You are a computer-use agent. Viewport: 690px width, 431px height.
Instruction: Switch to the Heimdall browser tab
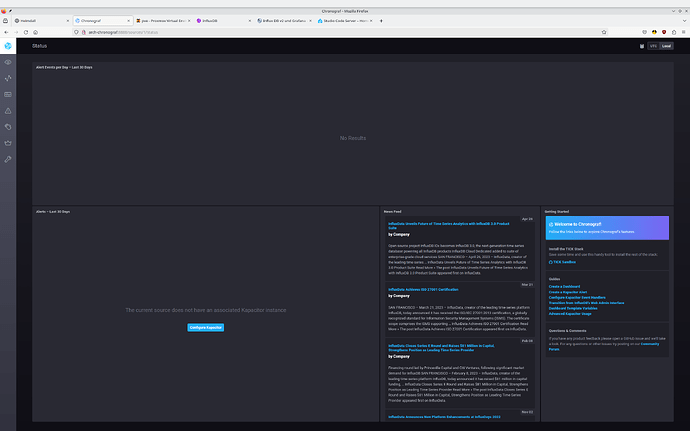coord(40,21)
